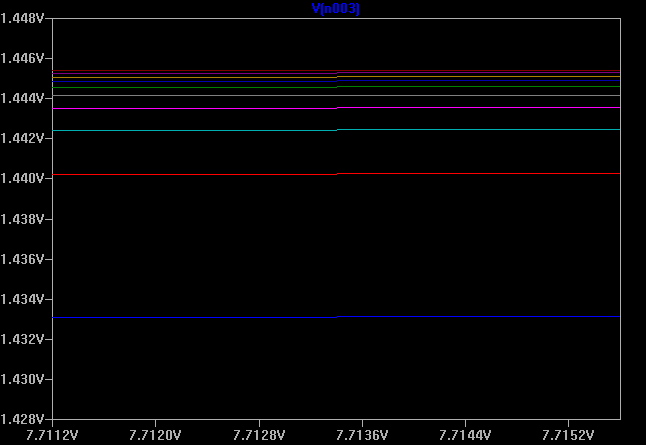Image resolution: width=646 pixels, height=445 pixels.
Task: Click the 7.7128V horizontal axis label
Action: pos(259,435)
